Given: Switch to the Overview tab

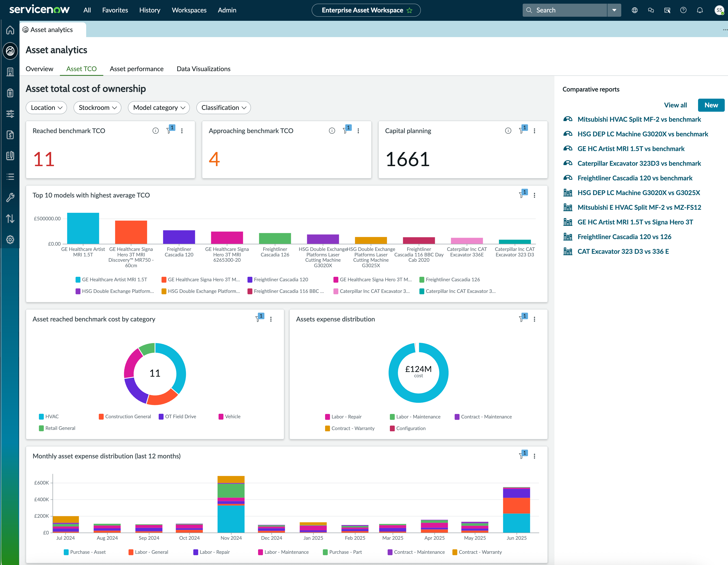Looking at the screenshot, I should pos(39,69).
